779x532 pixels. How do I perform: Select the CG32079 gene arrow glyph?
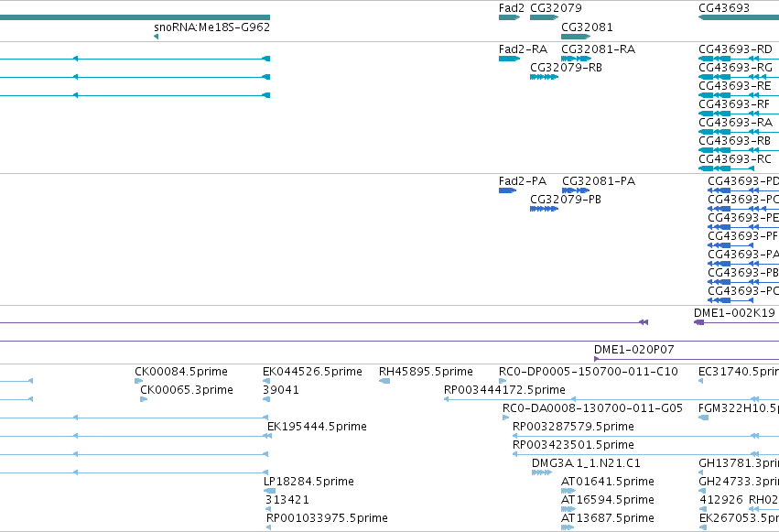tap(545, 17)
